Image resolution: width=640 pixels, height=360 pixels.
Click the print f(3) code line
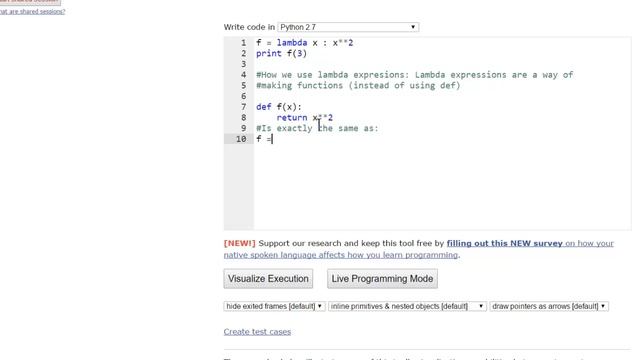tap(281, 53)
